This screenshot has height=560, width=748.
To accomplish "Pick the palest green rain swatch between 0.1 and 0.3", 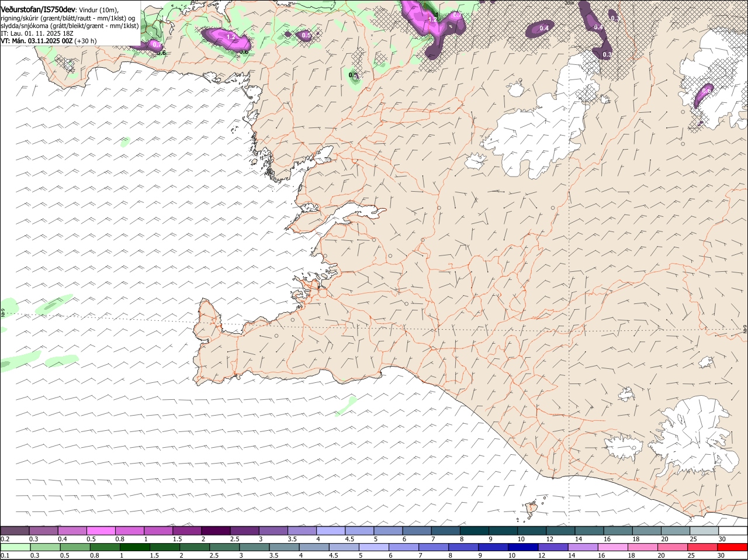I will 16,547.
